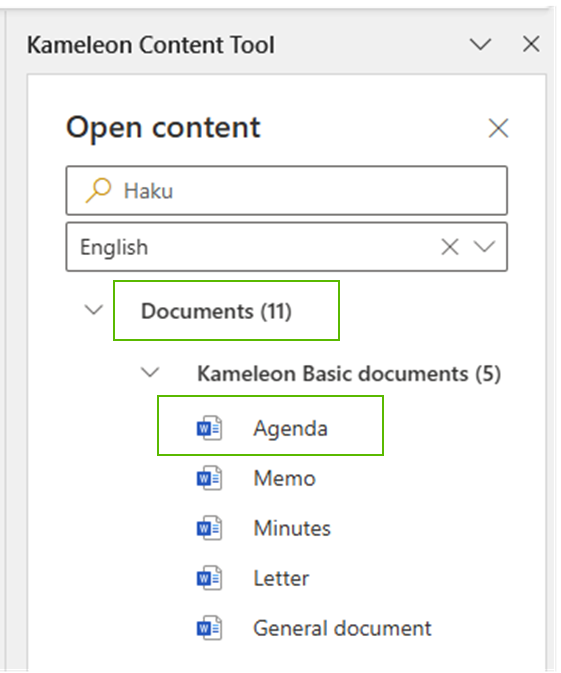Screen dimensions: 561x673
Task: Click the Word icon beside Letter
Action: tap(209, 578)
